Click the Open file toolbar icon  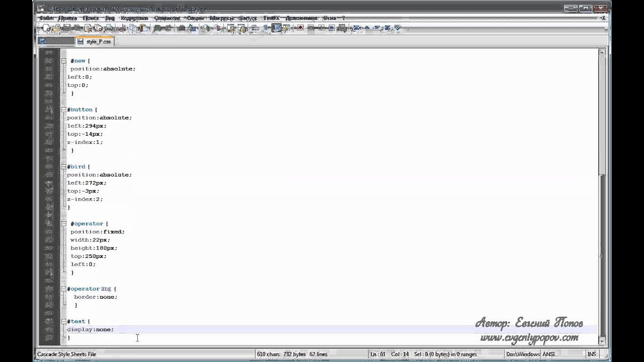click(x=56, y=28)
